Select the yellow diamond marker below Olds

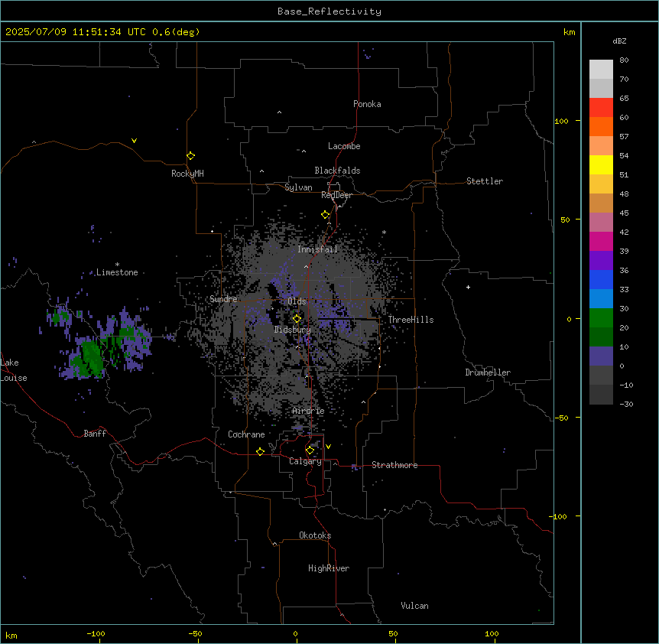click(x=297, y=318)
